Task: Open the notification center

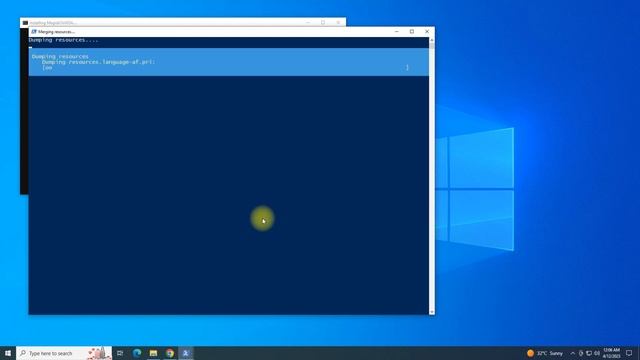Action: (x=629, y=353)
